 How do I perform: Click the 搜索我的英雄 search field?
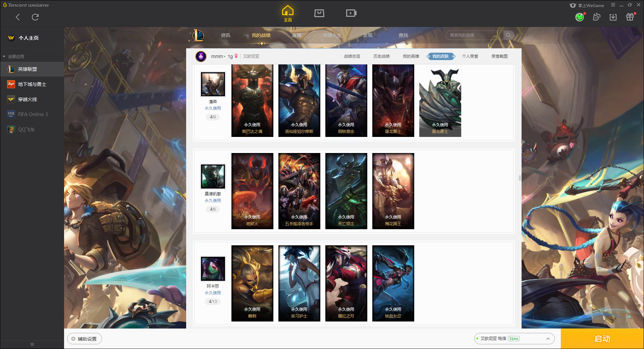click(x=475, y=35)
